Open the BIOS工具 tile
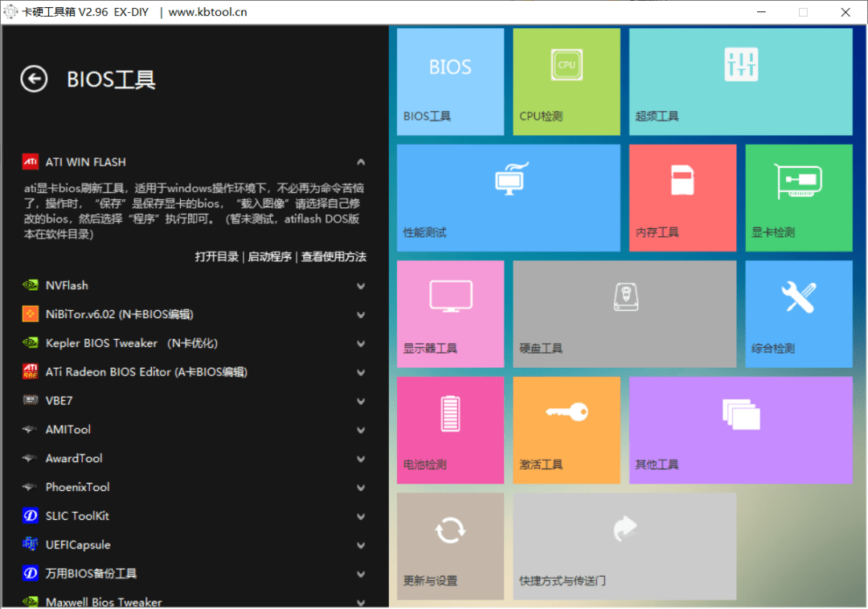The width and height of the screenshot is (868, 609). click(x=450, y=82)
